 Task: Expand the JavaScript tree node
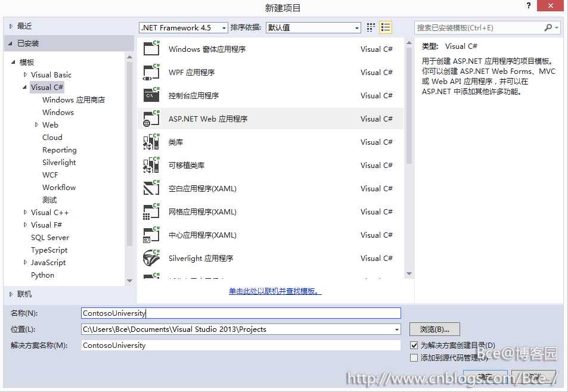point(25,262)
